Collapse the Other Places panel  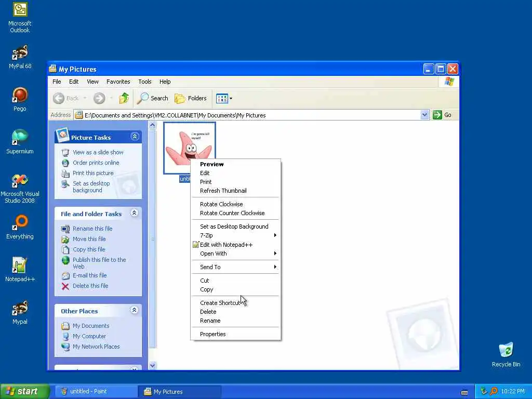tap(135, 310)
